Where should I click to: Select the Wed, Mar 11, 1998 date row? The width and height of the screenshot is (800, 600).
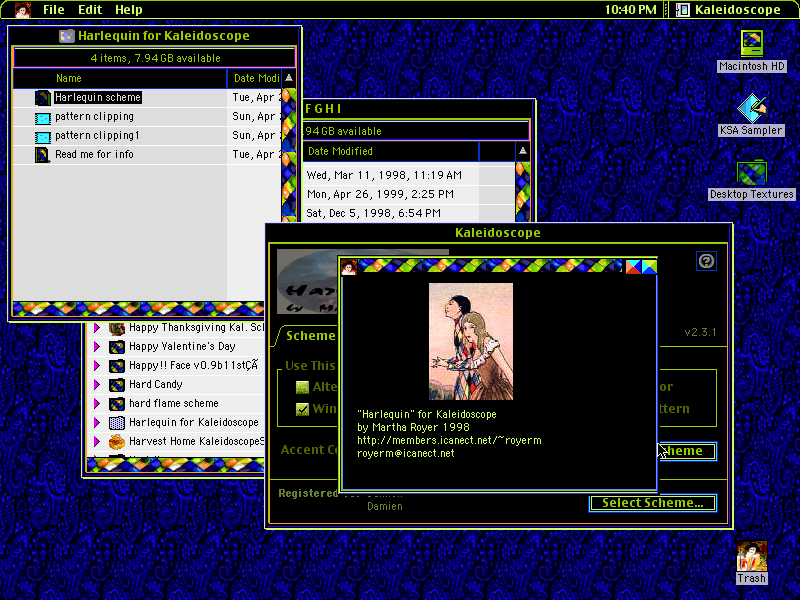(384, 176)
